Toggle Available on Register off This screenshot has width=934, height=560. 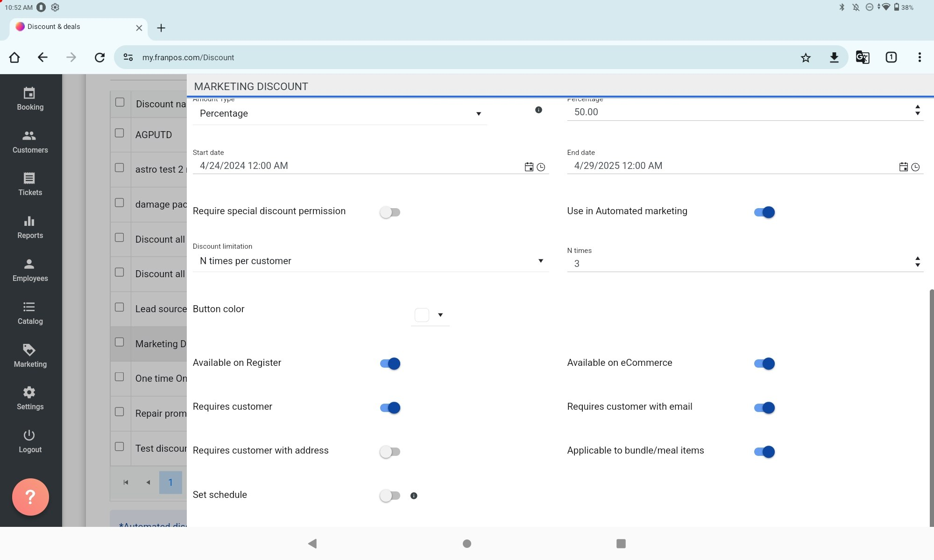390,364
